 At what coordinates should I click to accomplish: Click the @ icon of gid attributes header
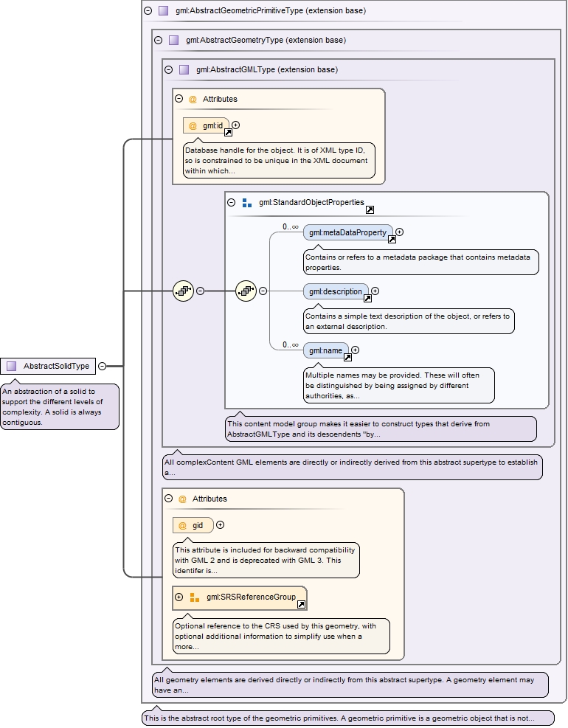(182, 499)
